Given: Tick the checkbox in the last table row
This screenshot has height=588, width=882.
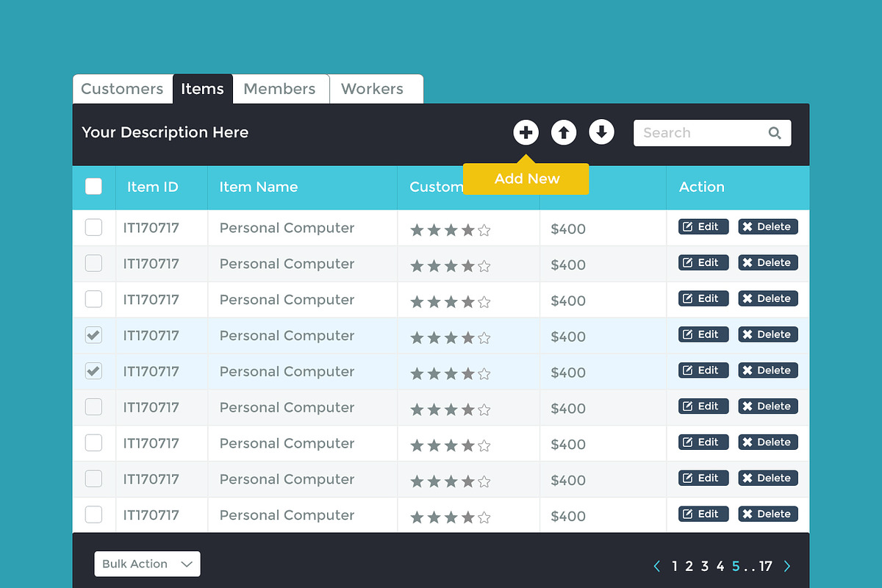Looking at the screenshot, I should 93,514.
